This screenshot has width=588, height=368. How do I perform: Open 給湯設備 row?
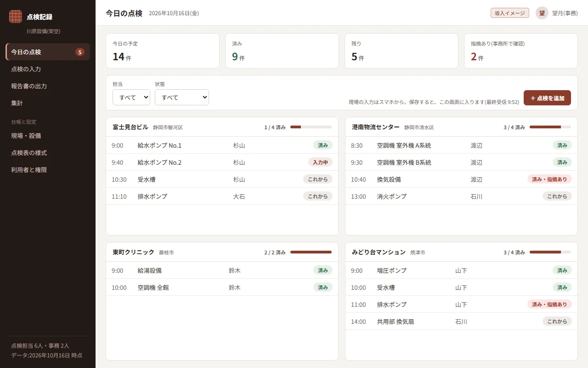pos(222,270)
